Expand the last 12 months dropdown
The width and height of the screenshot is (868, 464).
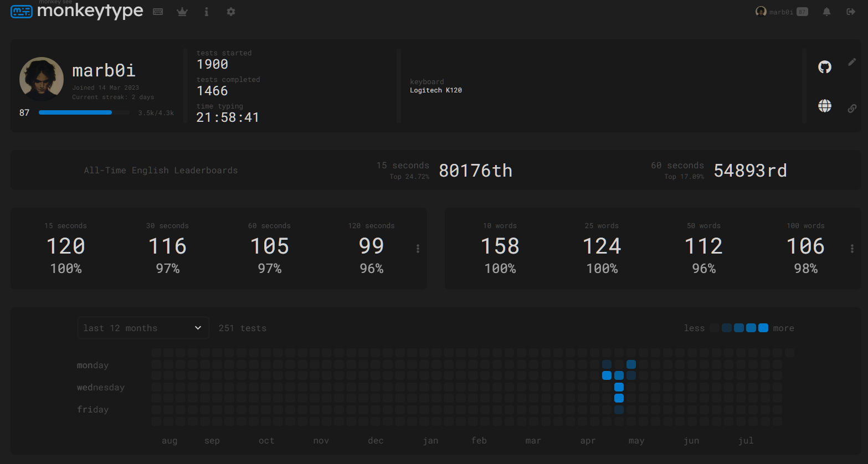coord(143,328)
